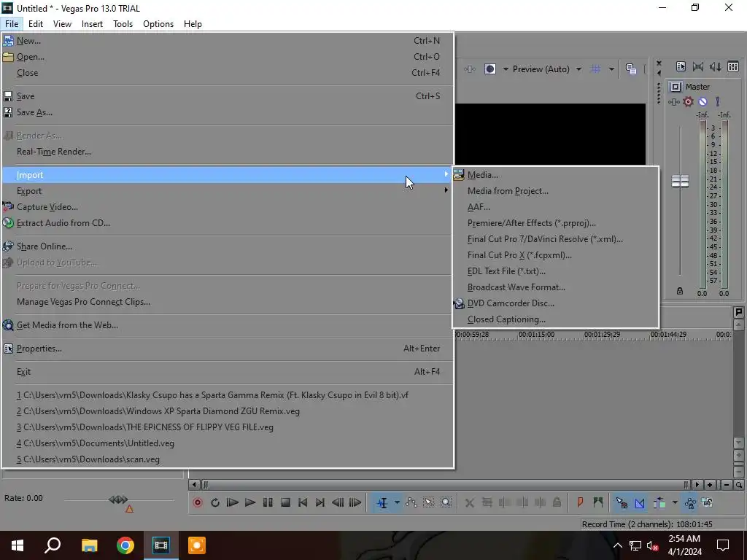
Task: Open Auto Ripple mode dropdown arrow
Action: (675, 502)
